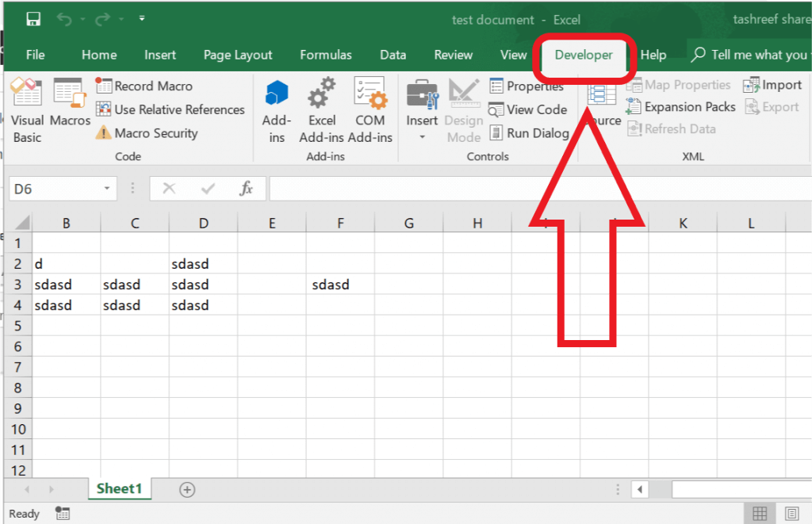Open XML Expansion Packs

(x=681, y=107)
